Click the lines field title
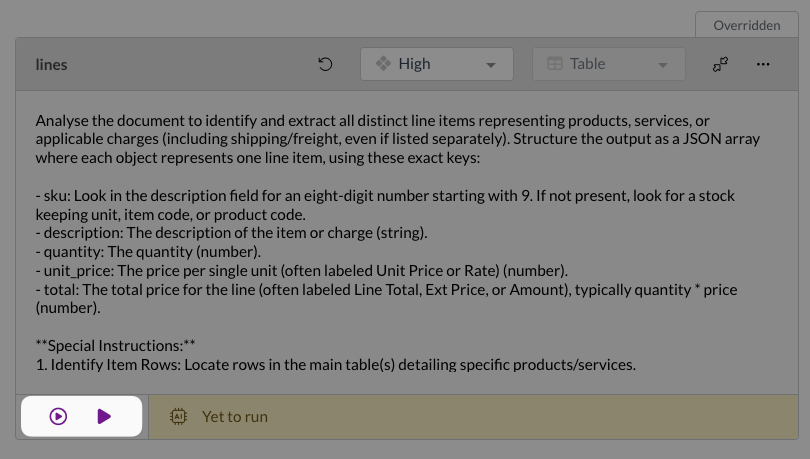 [52, 64]
